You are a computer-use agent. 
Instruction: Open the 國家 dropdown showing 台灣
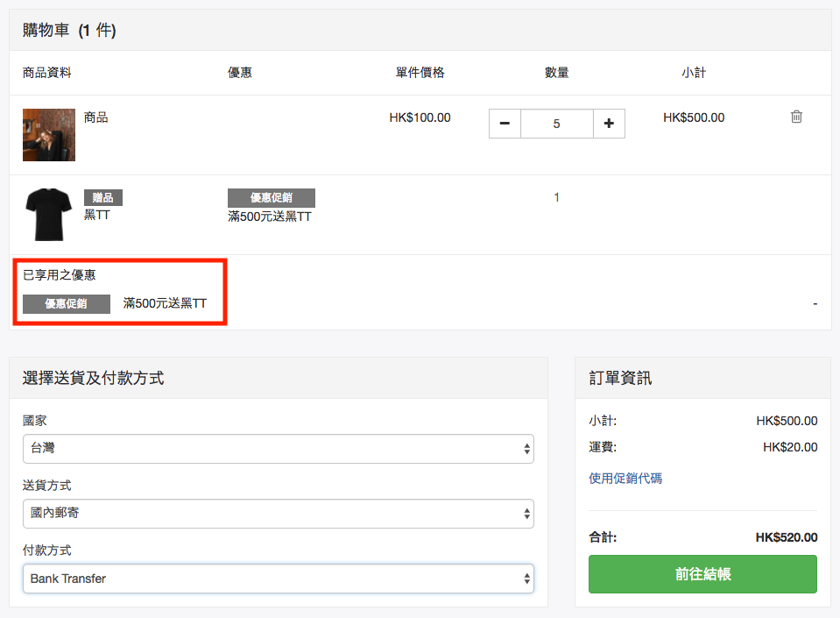[278, 449]
